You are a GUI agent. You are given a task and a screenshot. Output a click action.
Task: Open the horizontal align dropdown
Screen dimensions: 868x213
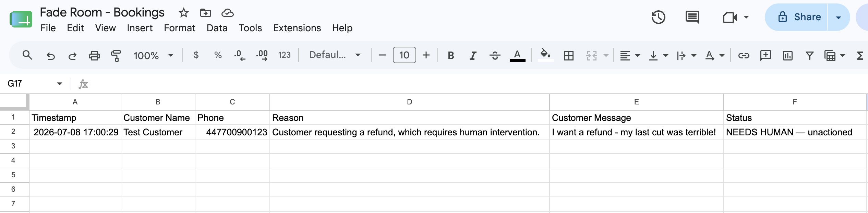[630, 55]
